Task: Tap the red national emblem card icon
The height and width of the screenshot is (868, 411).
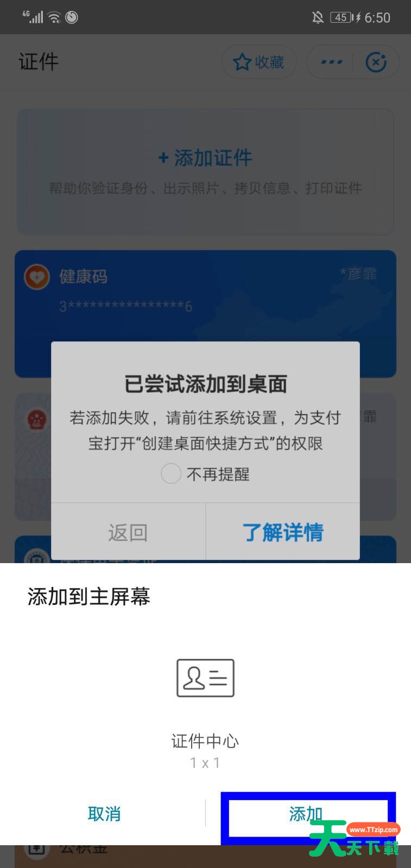Action: 37,419
